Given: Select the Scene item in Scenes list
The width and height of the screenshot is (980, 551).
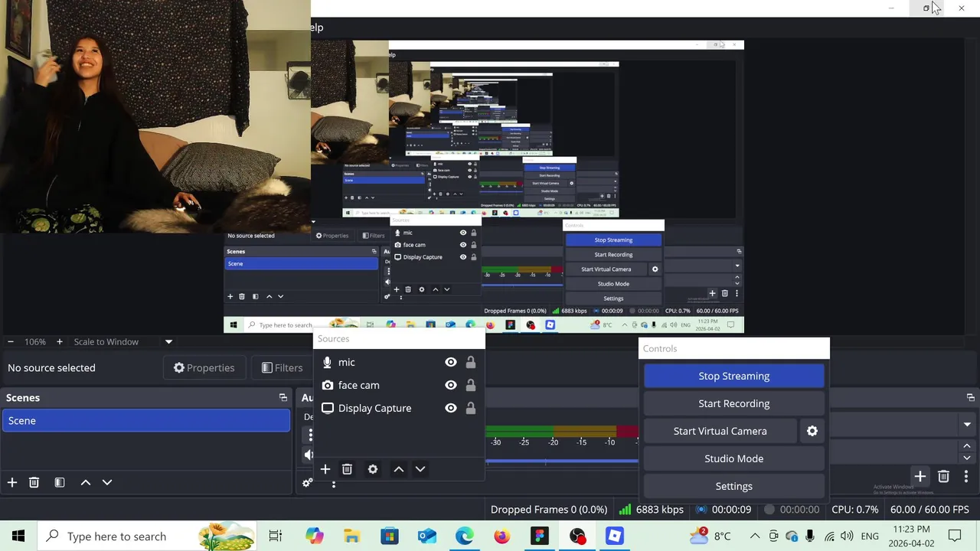Looking at the screenshot, I should (146, 421).
